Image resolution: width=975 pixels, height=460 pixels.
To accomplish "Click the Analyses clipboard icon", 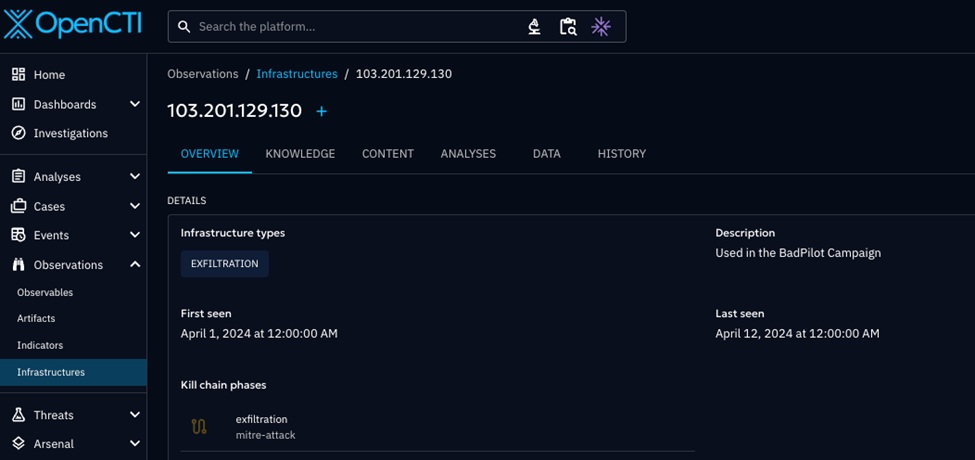I will click(x=19, y=177).
